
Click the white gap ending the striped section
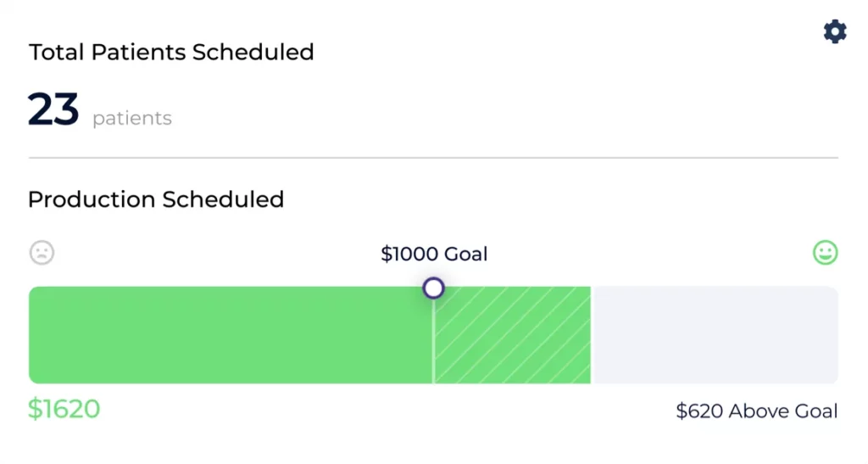click(592, 335)
